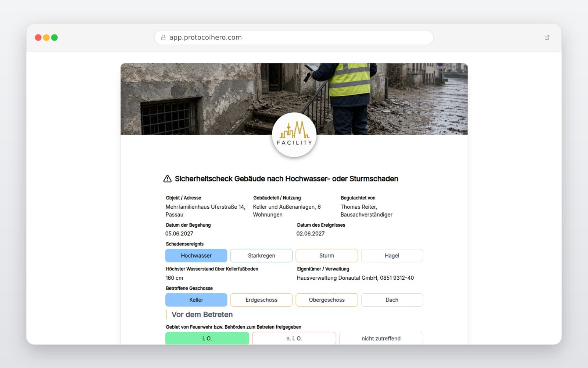Click the flood damage header photo

[x=294, y=99]
